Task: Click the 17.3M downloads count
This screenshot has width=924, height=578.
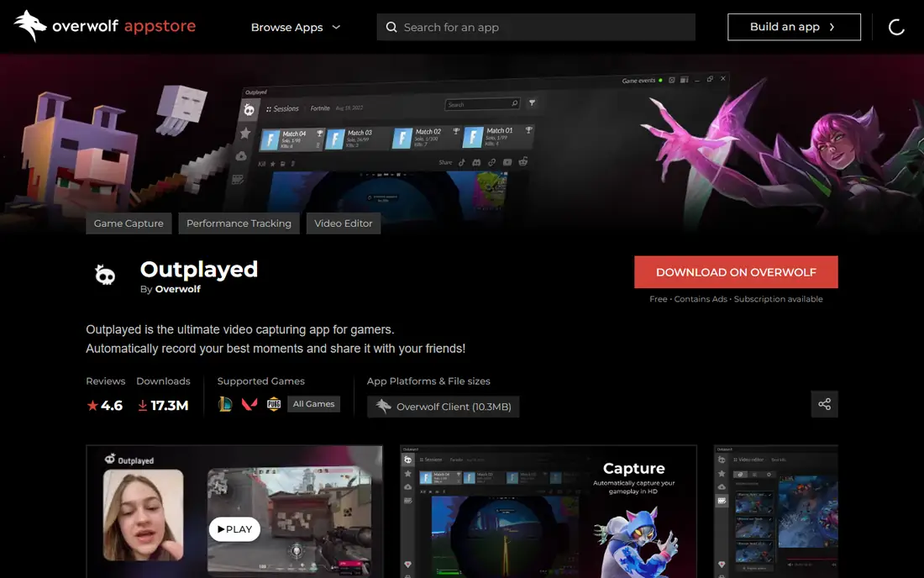Action: pyautogui.click(x=163, y=406)
